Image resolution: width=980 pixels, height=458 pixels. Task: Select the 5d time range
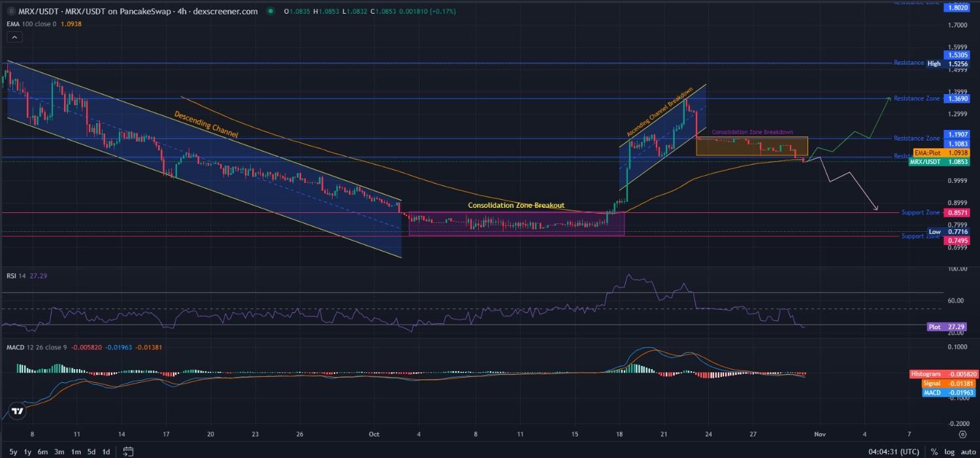[x=92, y=451]
